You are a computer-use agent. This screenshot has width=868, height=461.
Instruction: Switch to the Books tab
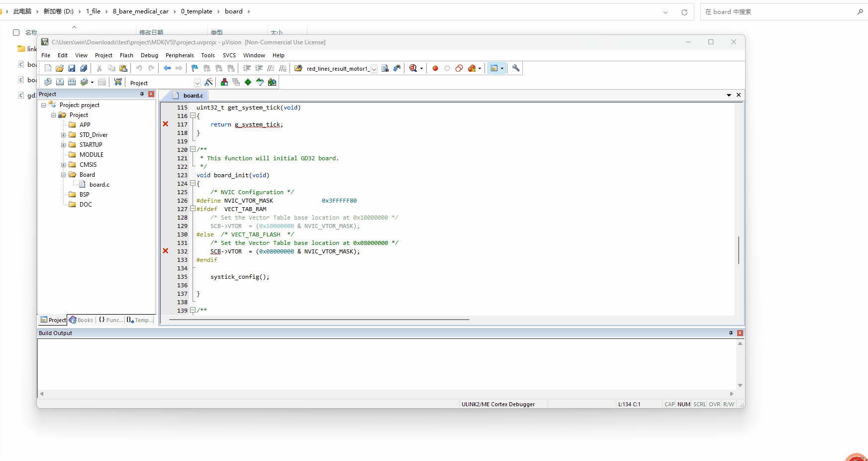[81, 320]
